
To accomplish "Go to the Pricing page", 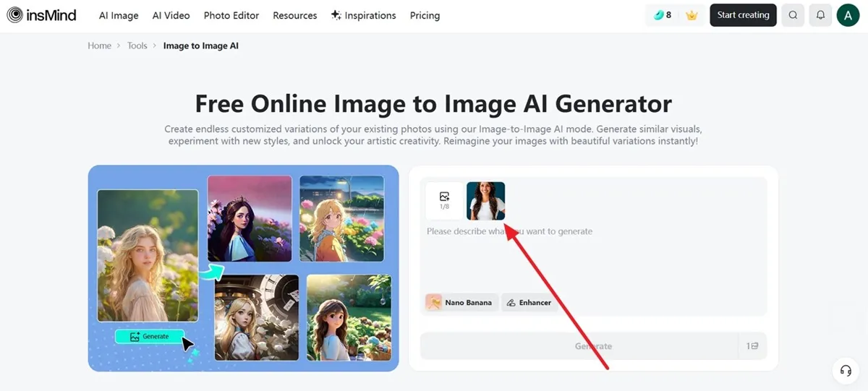I will (425, 15).
